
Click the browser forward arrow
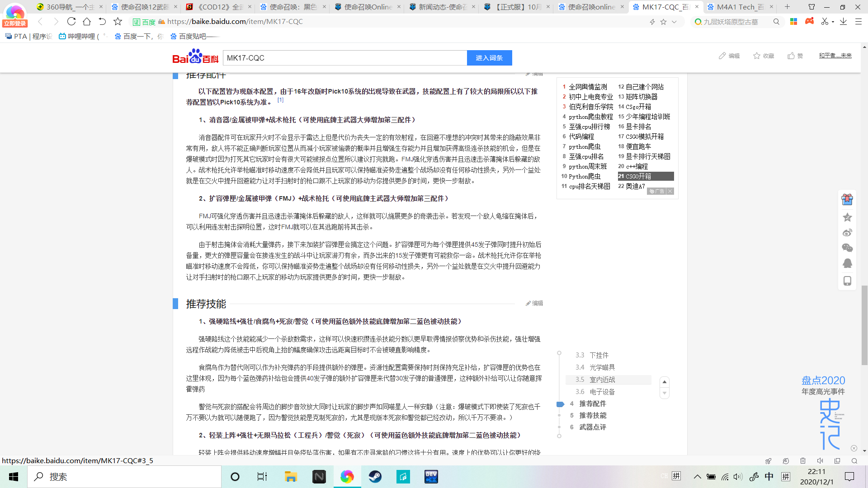click(56, 21)
